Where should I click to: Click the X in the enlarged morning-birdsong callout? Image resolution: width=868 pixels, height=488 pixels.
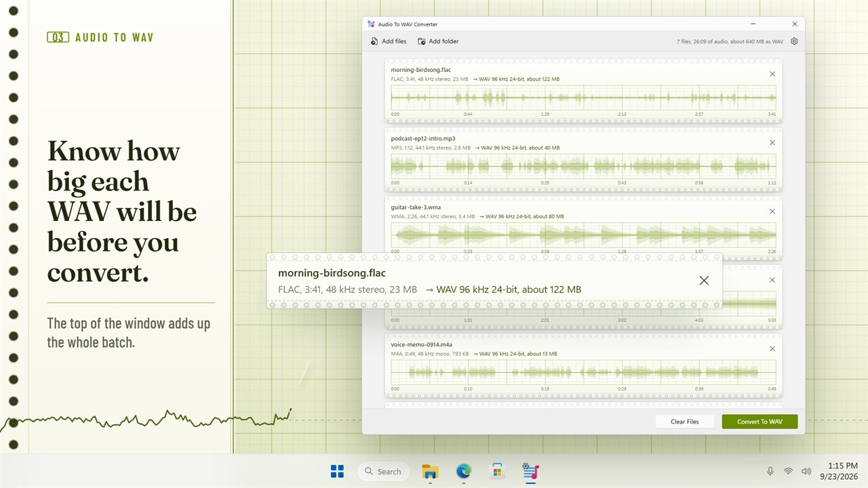click(704, 281)
